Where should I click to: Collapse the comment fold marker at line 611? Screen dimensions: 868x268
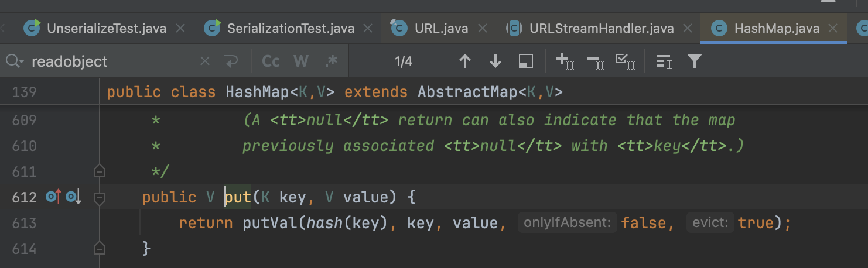tap(99, 171)
